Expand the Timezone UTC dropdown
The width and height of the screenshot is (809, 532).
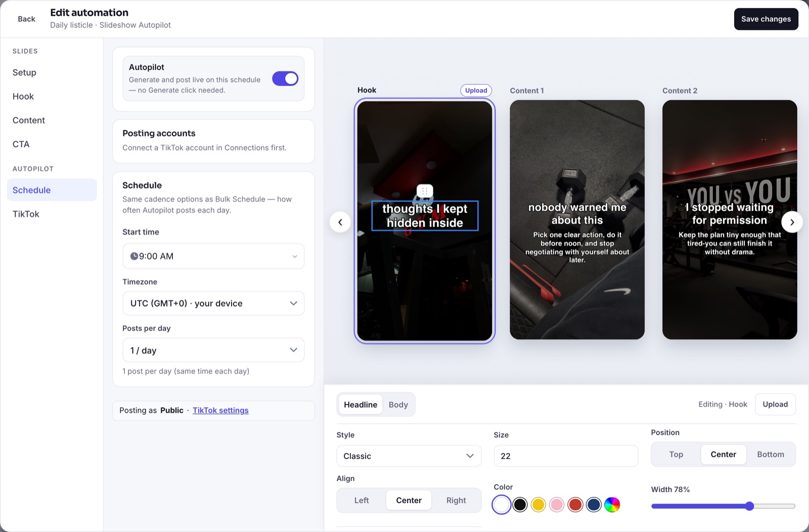point(213,303)
